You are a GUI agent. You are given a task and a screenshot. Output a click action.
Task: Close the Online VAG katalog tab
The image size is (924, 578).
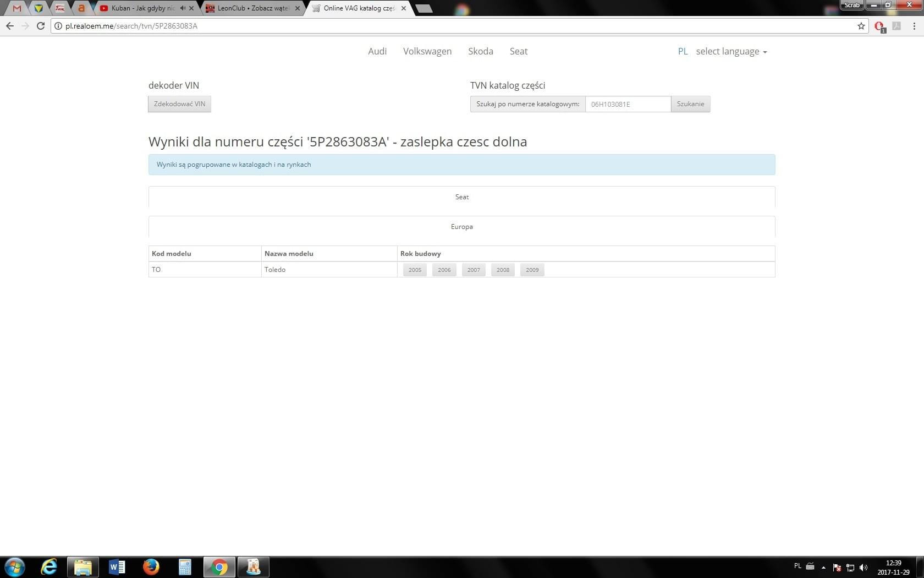[x=404, y=8]
